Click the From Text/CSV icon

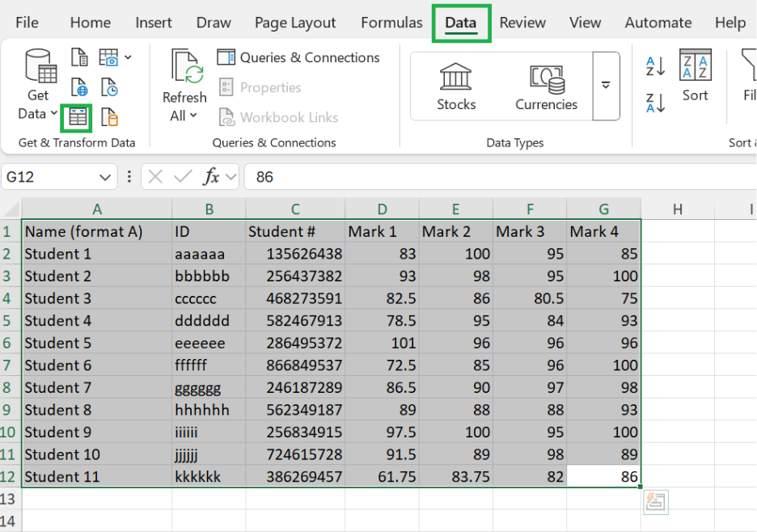coord(79,57)
